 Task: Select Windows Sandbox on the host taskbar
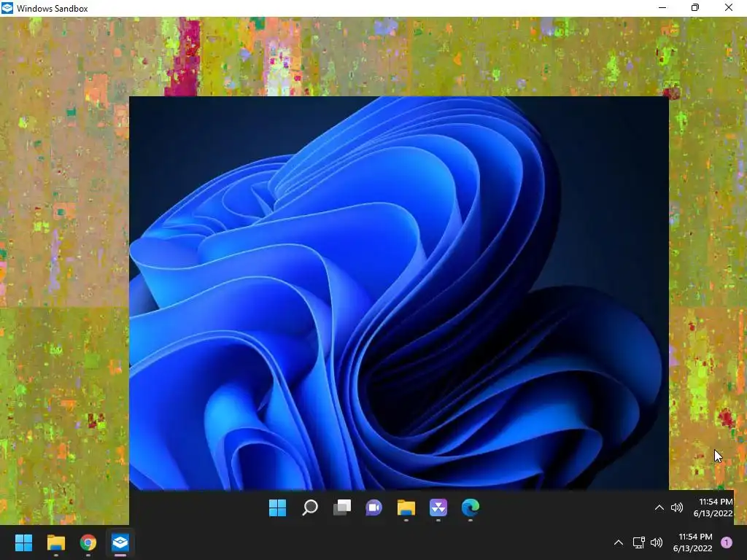pos(120,542)
